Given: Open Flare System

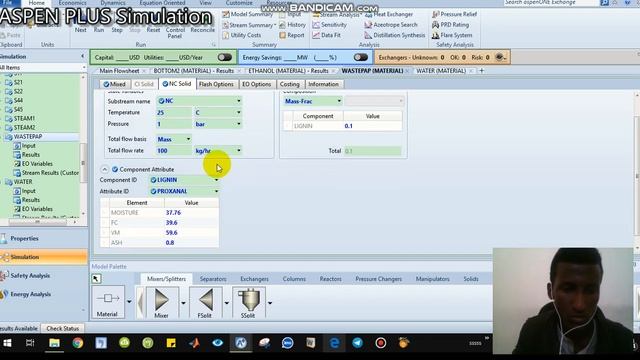Looking at the screenshot, I should click(x=452, y=35).
